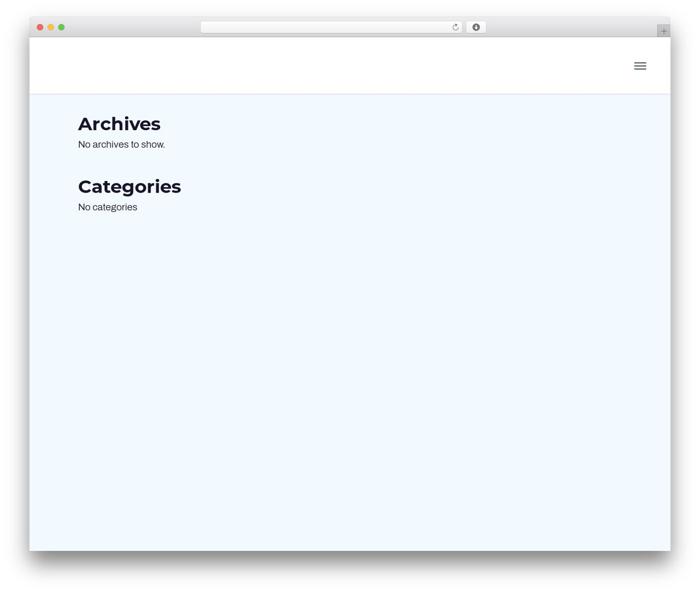Open the hamburger navigation menu

click(640, 66)
